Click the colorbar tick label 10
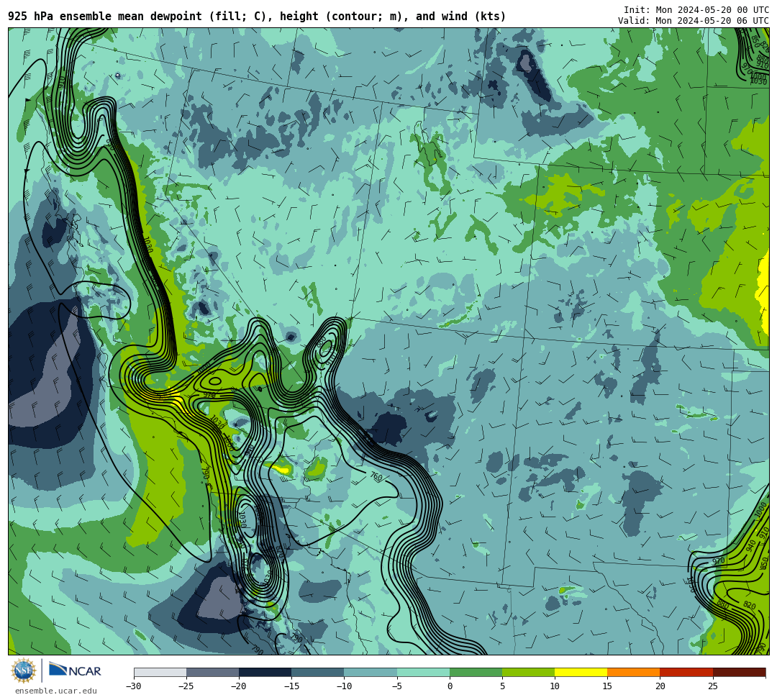777x700 pixels. [555, 686]
